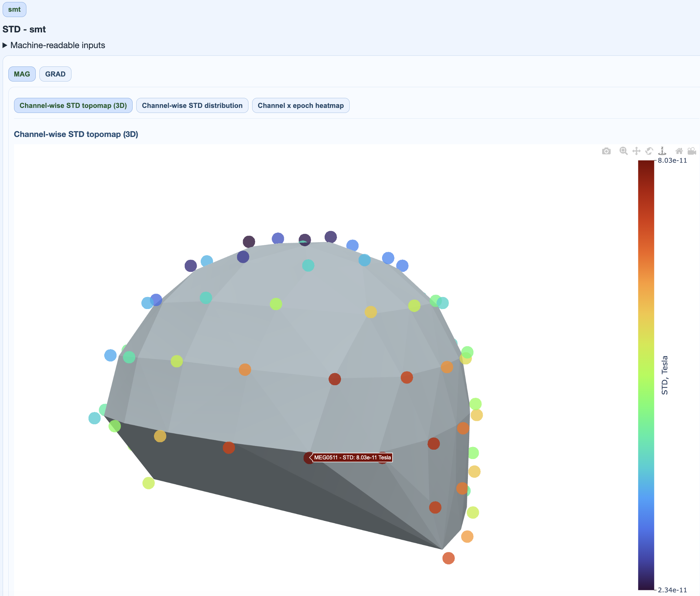Click the colorbar minimum 2.34e-11 label
Image resolution: width=700 pixels, height=596 pixels.
(x=672, y=590)
